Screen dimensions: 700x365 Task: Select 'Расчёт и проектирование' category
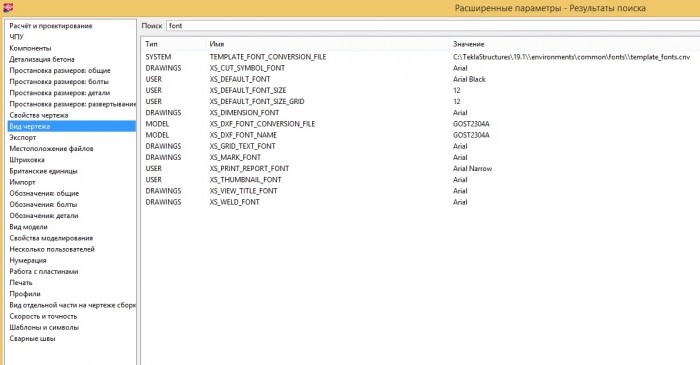[51, 26]
